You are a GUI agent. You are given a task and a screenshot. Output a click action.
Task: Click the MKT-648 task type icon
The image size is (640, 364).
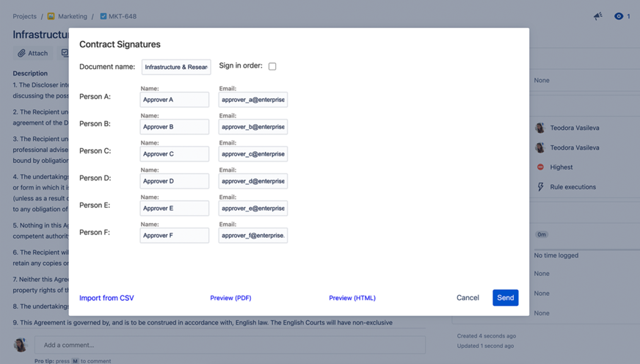pyautogui.click(x=103, y=16)
